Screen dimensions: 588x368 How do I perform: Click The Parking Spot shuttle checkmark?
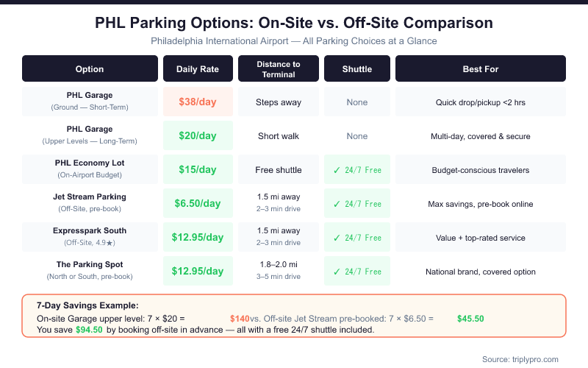[337, 272]
